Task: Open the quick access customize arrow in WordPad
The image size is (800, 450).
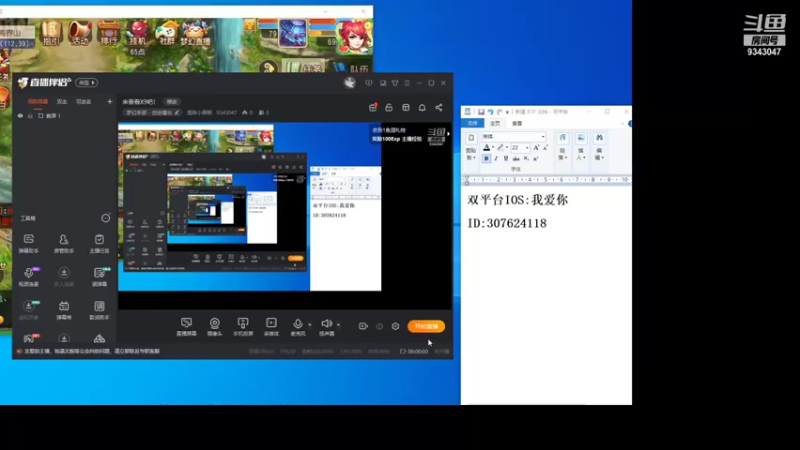Action: (x=507, y=112)
